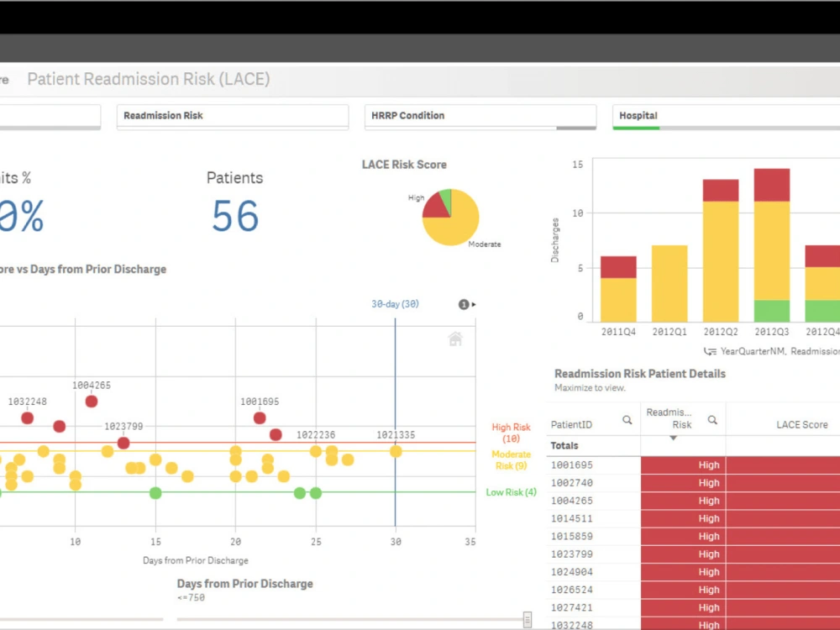Search the PatientID column

[x=627, y=420]
